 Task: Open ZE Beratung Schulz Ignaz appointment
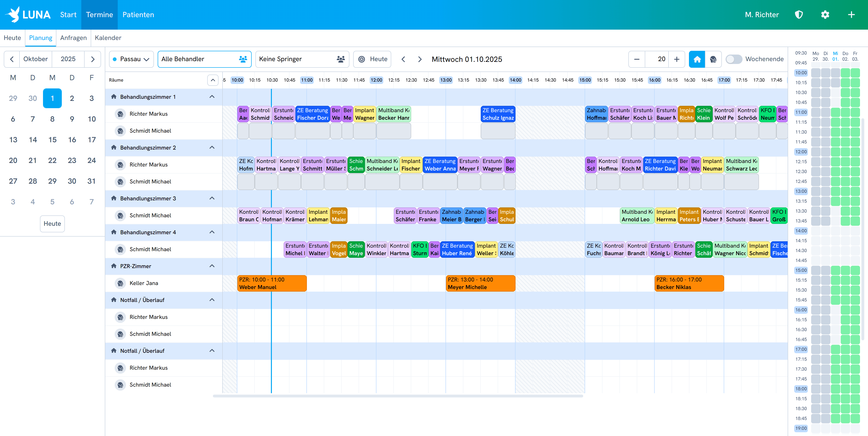pos(498,114)
